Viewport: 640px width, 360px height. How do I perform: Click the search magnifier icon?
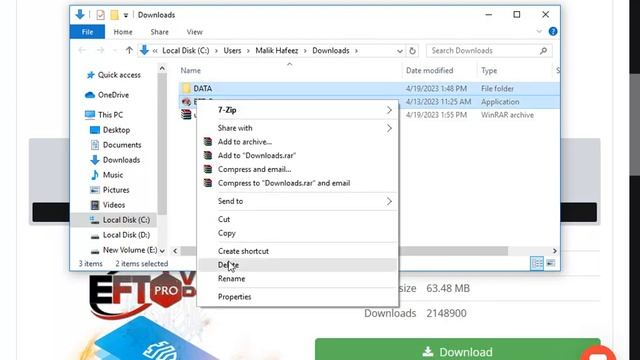(x=543, y=51)
